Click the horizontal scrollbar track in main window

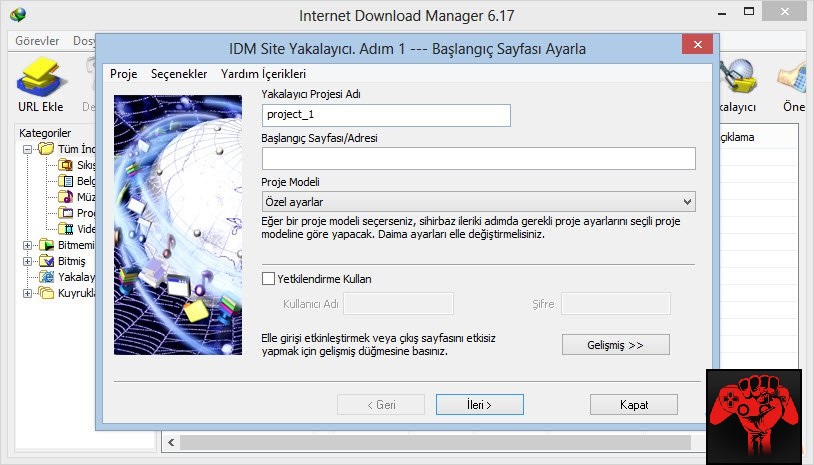tap(435, 443)
